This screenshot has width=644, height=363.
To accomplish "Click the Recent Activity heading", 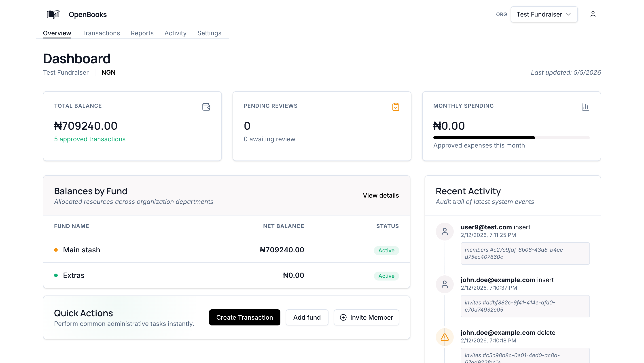I will (x=468, y=191).
